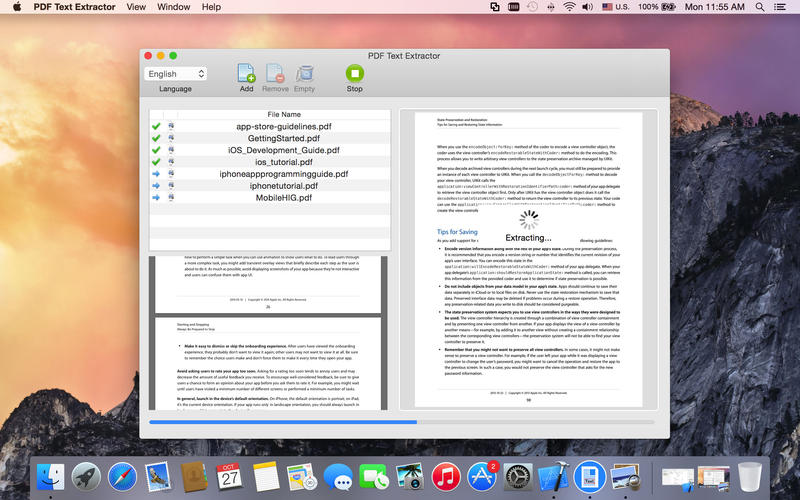Open System Preferences from the Dock

[518, 478]
